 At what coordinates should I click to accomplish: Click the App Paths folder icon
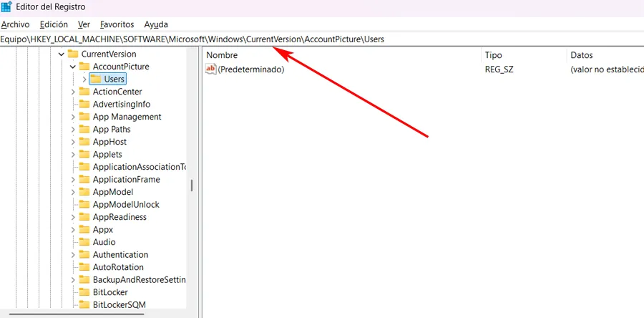(x=84, y=129)
